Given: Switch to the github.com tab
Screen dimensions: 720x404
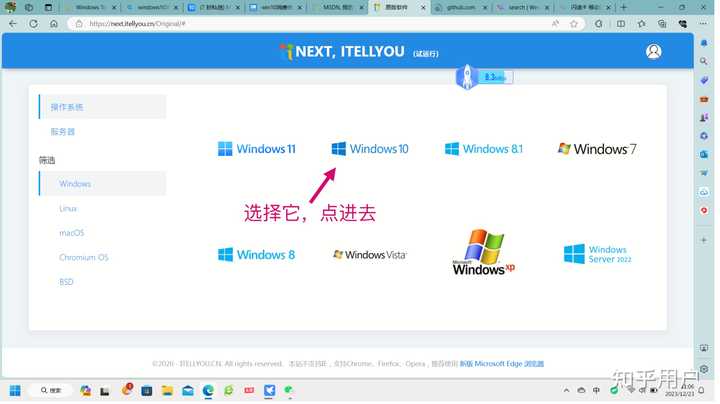Looking at the screenshot, I should [x=461, y=7].
